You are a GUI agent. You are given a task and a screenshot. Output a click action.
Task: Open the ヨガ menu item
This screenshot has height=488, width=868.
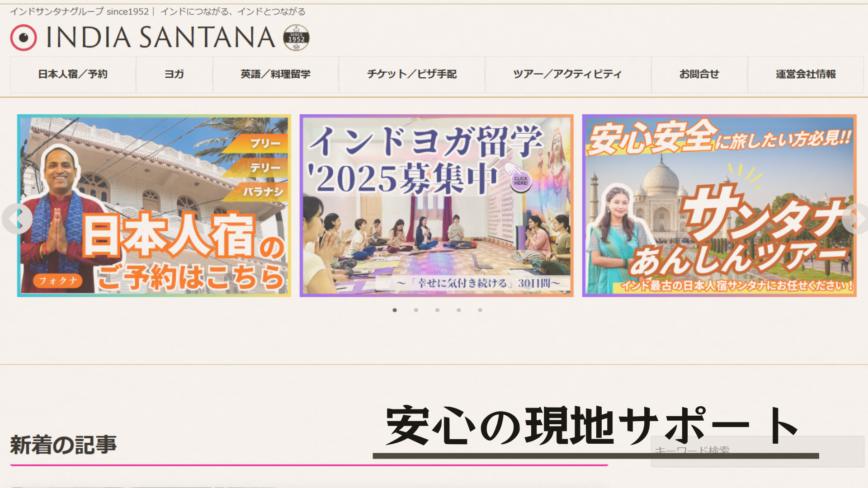tap(174, 75)
